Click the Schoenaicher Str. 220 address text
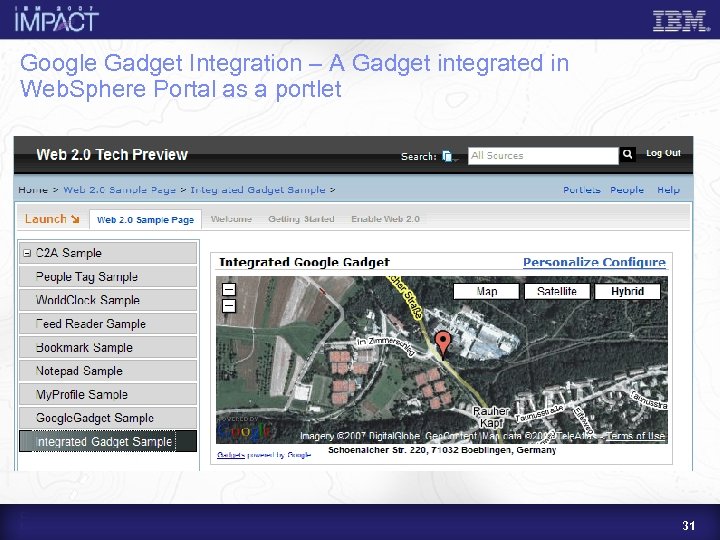The image size is (720, 540). (442, 450)
